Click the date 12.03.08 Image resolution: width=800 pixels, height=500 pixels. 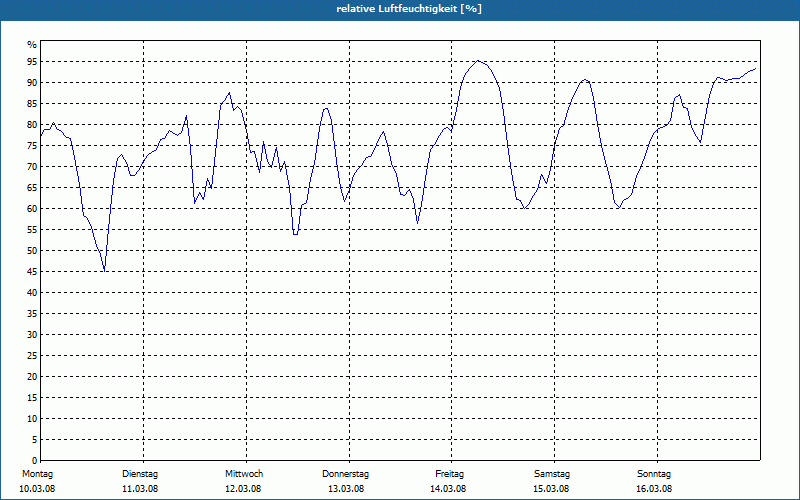[243, 489]
